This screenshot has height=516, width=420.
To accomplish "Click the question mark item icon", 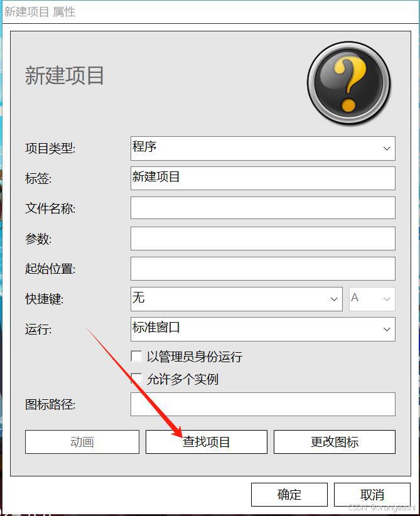I will point(349,83).
